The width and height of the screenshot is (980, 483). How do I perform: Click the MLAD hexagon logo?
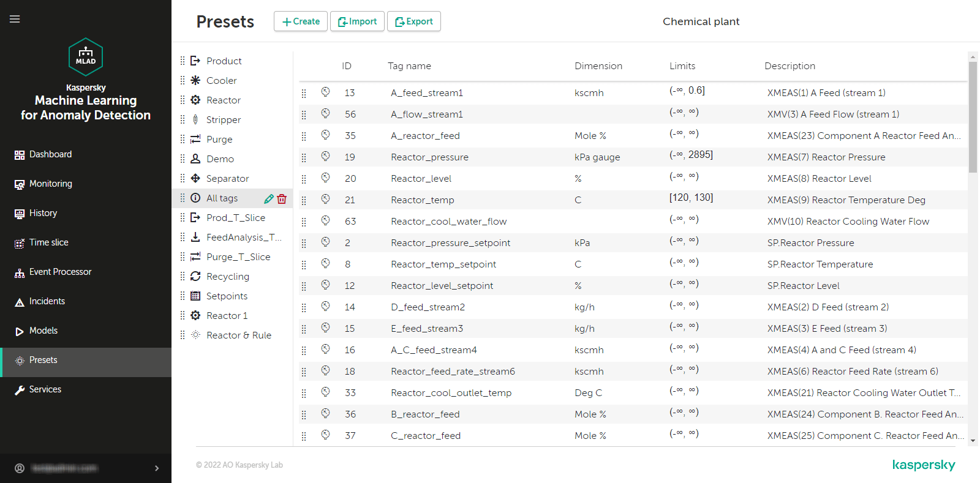[86, 57]
